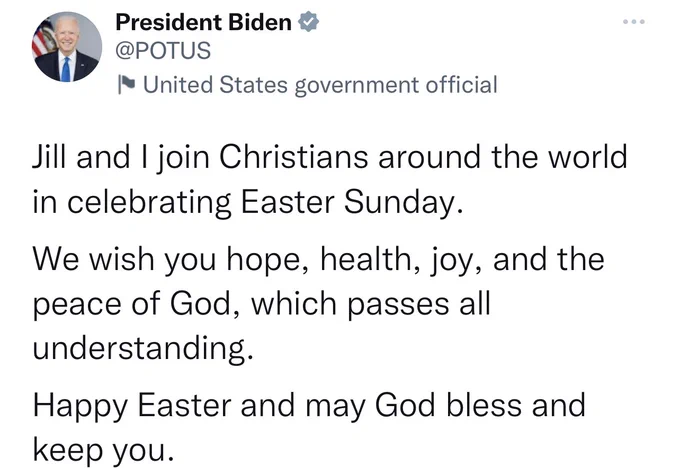
Task: Open the three-dot more options menu
Action: (634, 21)
